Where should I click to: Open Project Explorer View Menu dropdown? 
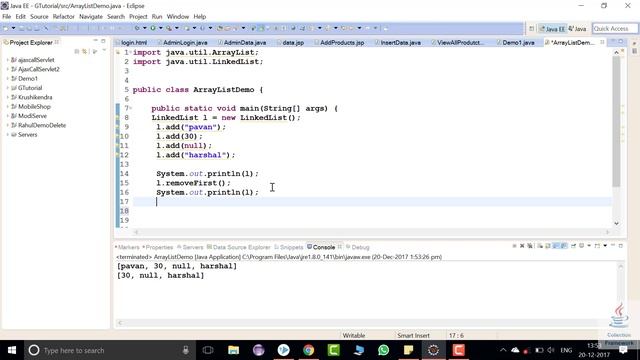(104, 51)
